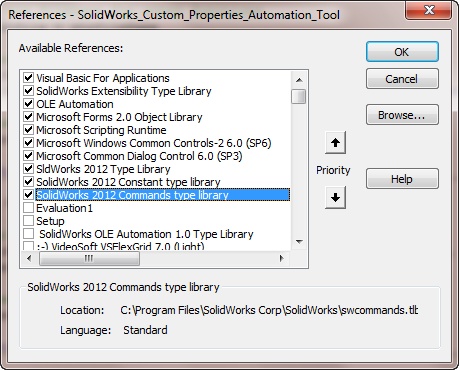Uncheck Visual Basic For Applications reference
The width and height of the screenshot is (459, 370).
tap(28, 78)
